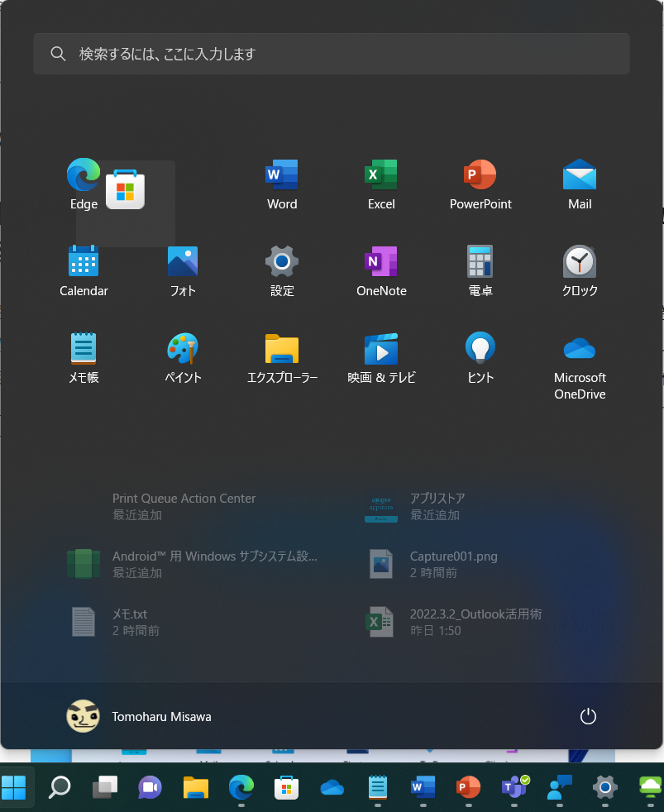
Task: Click the search box at top
Action: [332, 54]
